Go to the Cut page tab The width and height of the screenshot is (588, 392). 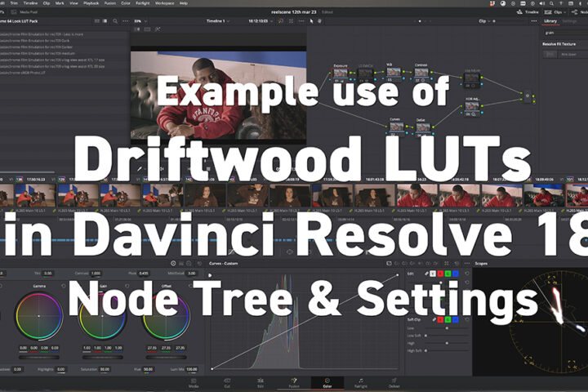(x=227, y=383)
